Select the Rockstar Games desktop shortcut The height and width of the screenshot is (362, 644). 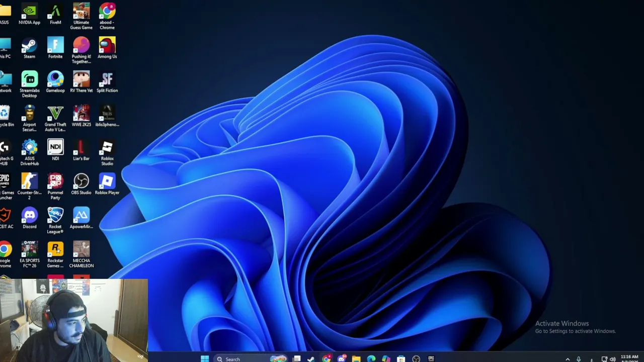[55, 254]
